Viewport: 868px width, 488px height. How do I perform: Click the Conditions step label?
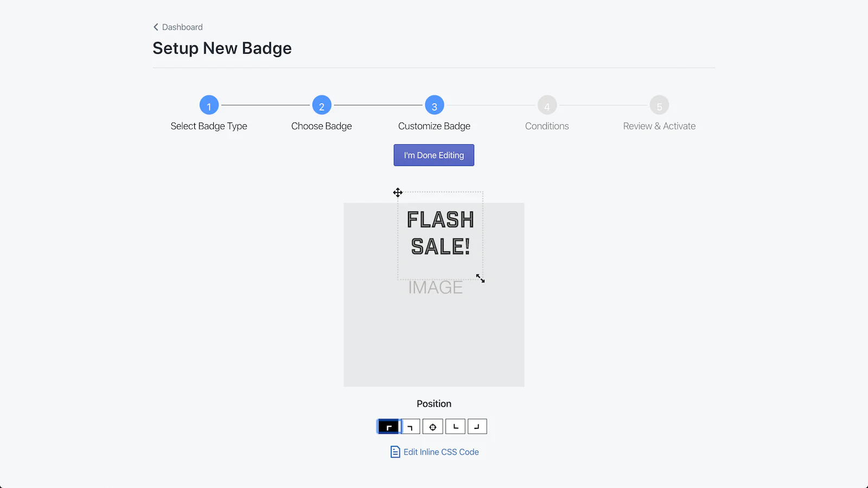547,126
